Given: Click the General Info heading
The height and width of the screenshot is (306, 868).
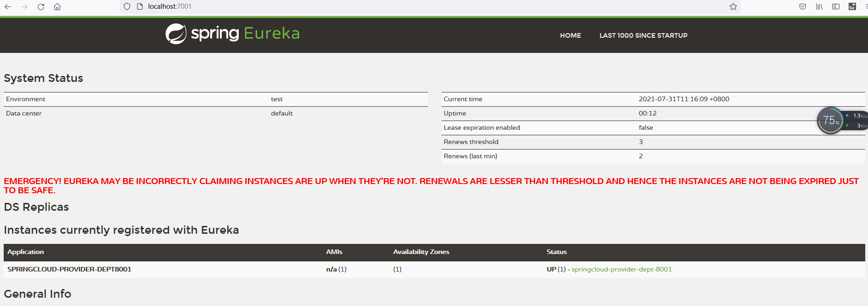Looking at the screenshot, I should tap(38, 294).
